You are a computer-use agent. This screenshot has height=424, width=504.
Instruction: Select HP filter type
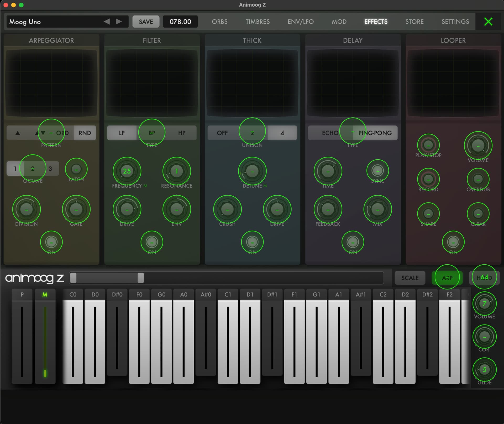point(182,133)
